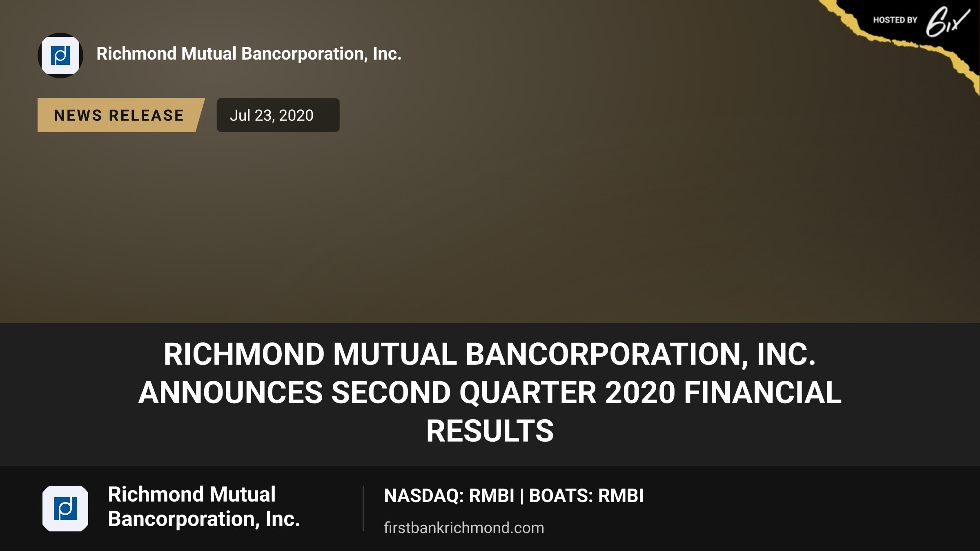
Task: Click the gold torn-edge corner graphic
Action: pyautogui.click(x=898, y=40)
